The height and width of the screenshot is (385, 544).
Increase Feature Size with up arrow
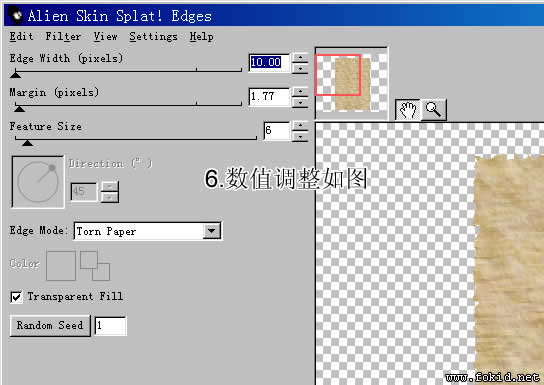click(x=300, y=125)
